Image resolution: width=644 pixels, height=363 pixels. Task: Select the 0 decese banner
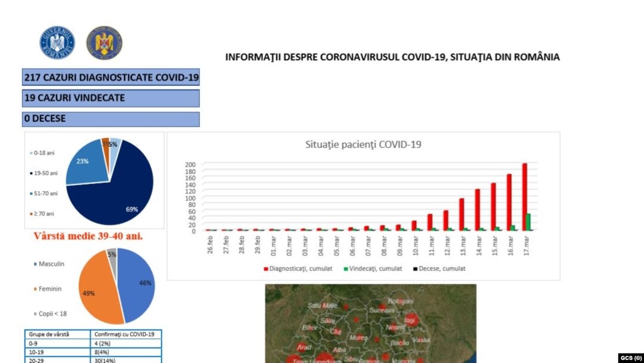[111, 119]
